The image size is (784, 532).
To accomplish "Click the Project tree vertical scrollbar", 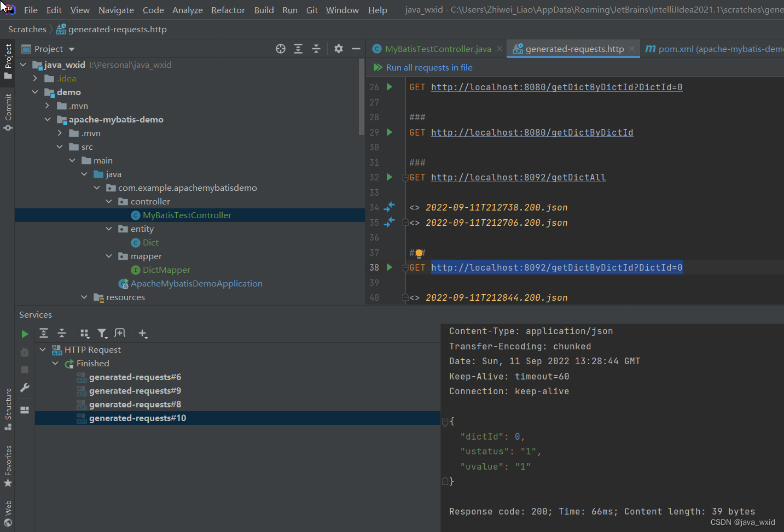I will [361, 97].
